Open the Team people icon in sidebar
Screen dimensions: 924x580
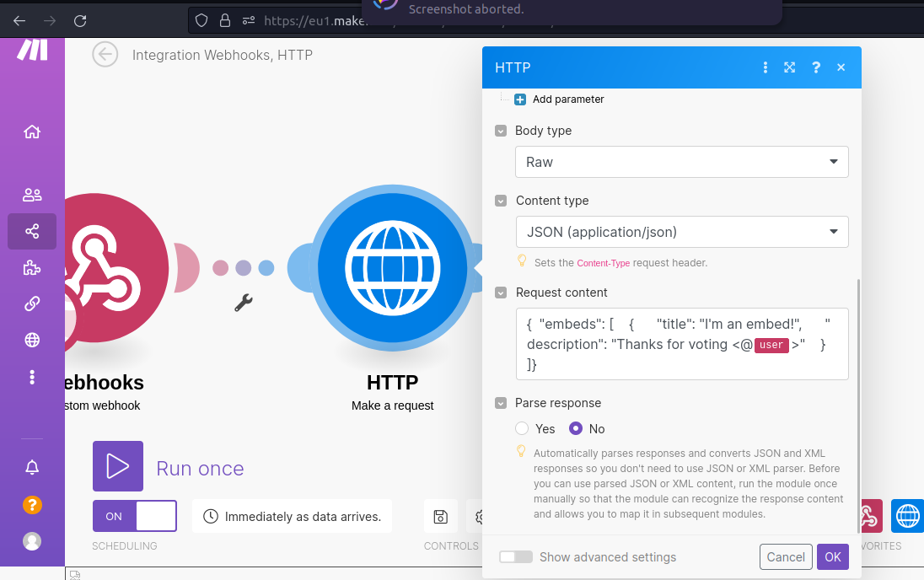tap(32, 195)
